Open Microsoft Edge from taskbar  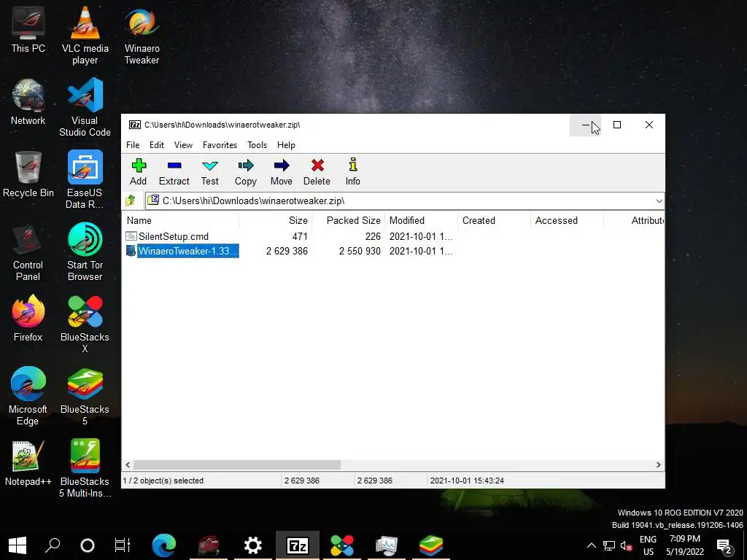coord(164,545)
